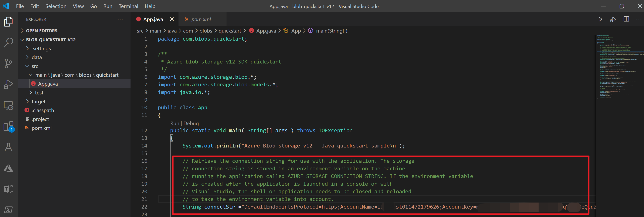Open the Run and Debug view
Screen dimensions: 644x217
click(8, 85)
